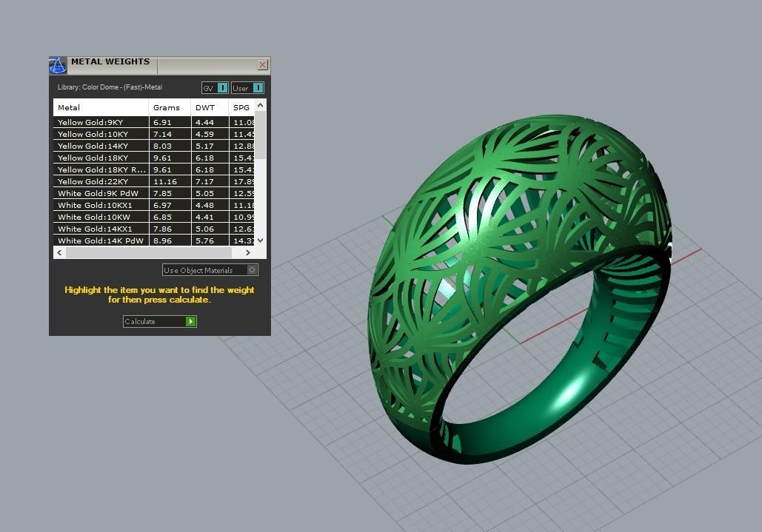Click the Metal Weights title bar
Screen dimensions: 762x532
click(x=161, y=65)
